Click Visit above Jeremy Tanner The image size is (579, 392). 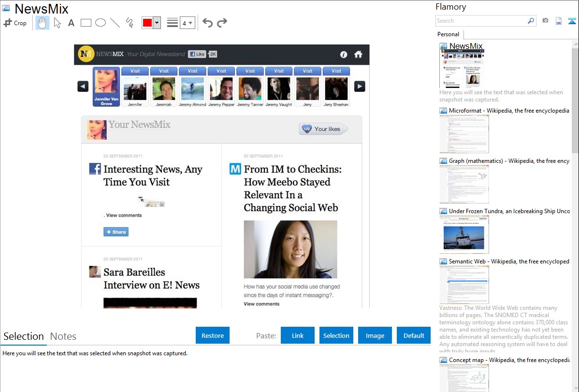click(250, 71)
